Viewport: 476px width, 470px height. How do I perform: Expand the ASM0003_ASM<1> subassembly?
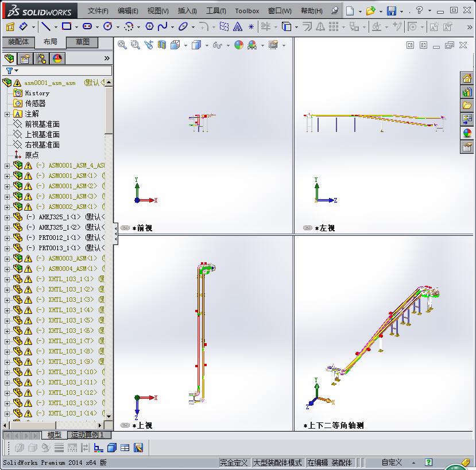click(7, 259)
